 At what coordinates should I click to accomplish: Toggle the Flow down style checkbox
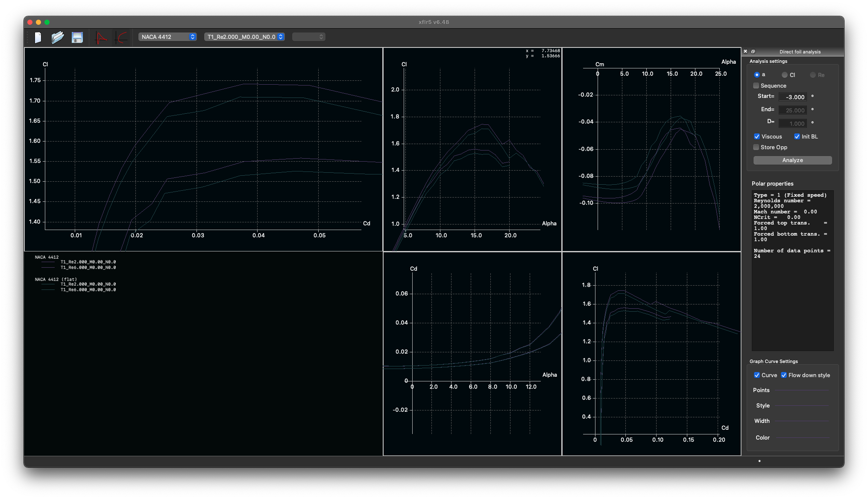pyautogui.click(x=784, y=375)
